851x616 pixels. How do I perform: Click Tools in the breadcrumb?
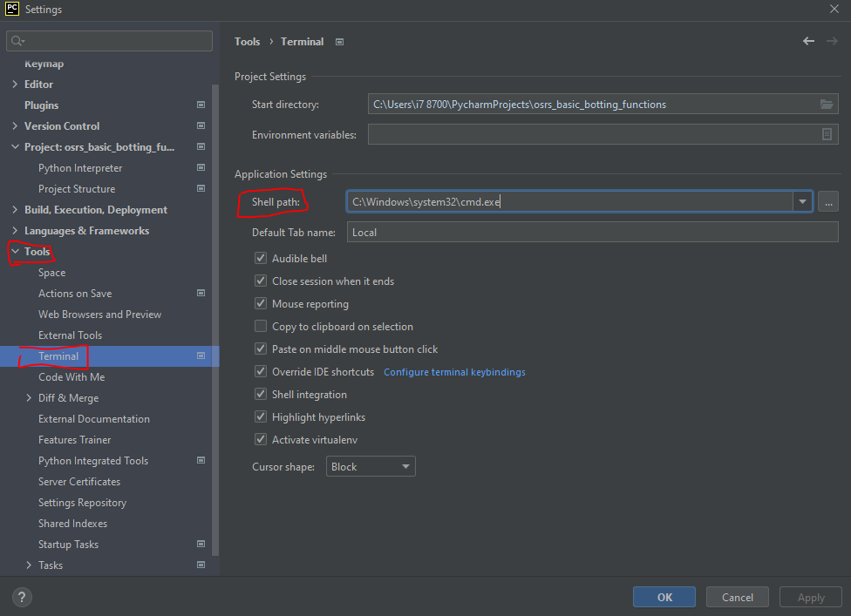point(247,42)
